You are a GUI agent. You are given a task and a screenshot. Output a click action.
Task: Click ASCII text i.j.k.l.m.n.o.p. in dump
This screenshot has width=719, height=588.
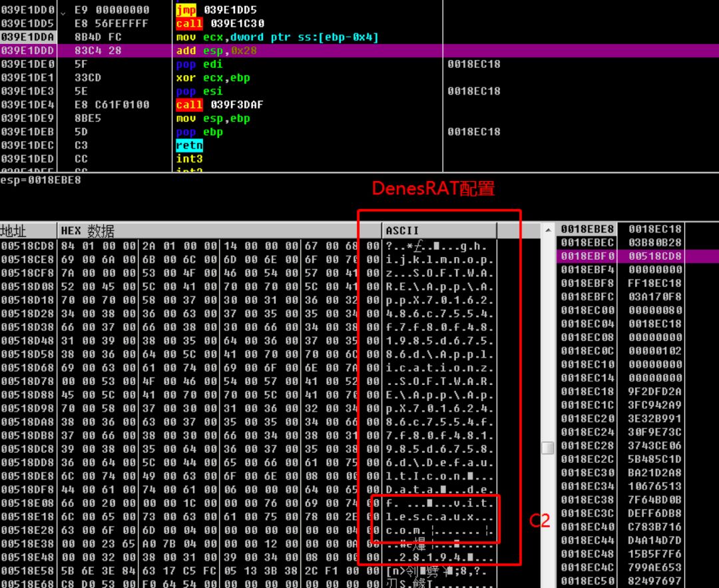(x=439, y=260)
